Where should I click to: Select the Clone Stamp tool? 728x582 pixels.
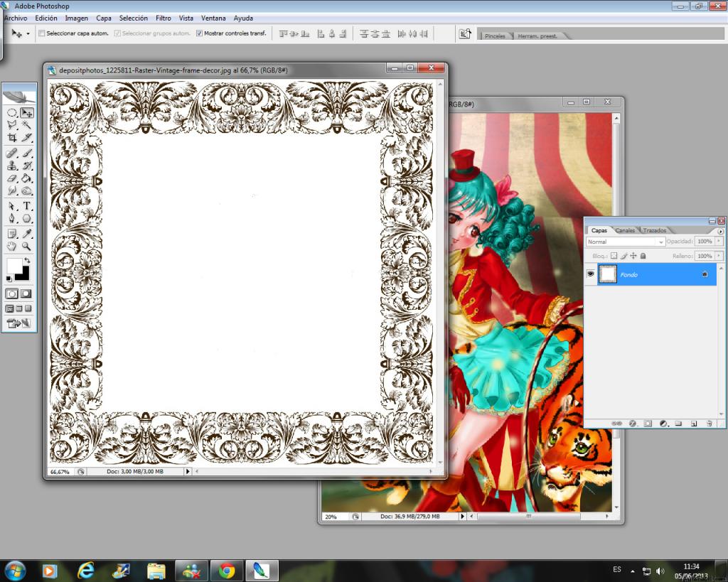point(12,166)
